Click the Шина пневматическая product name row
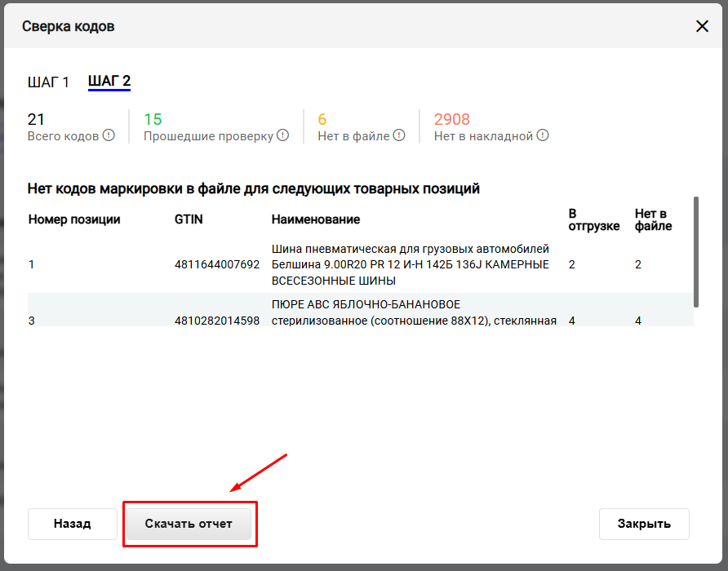728x571 pixels. click(x=411, y=265)
